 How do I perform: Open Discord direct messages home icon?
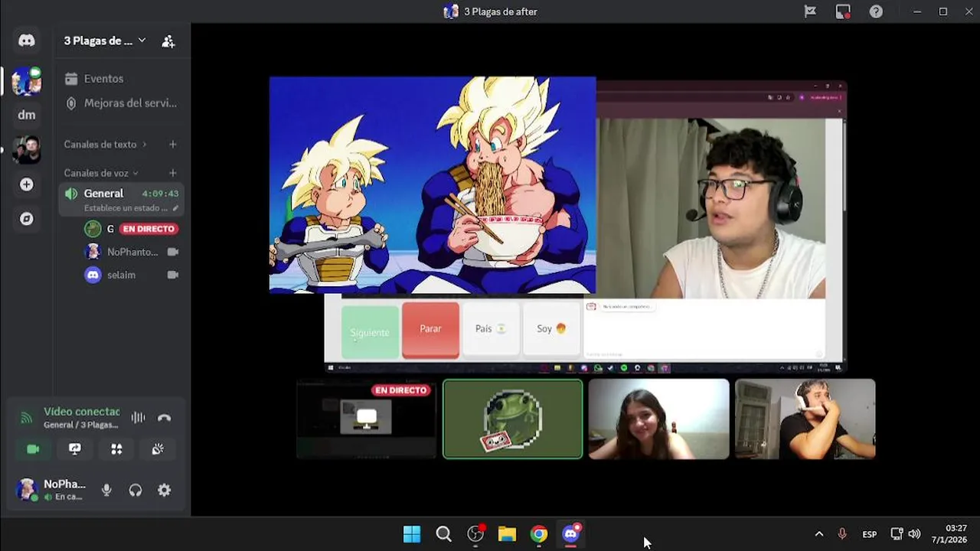point(27,41)
